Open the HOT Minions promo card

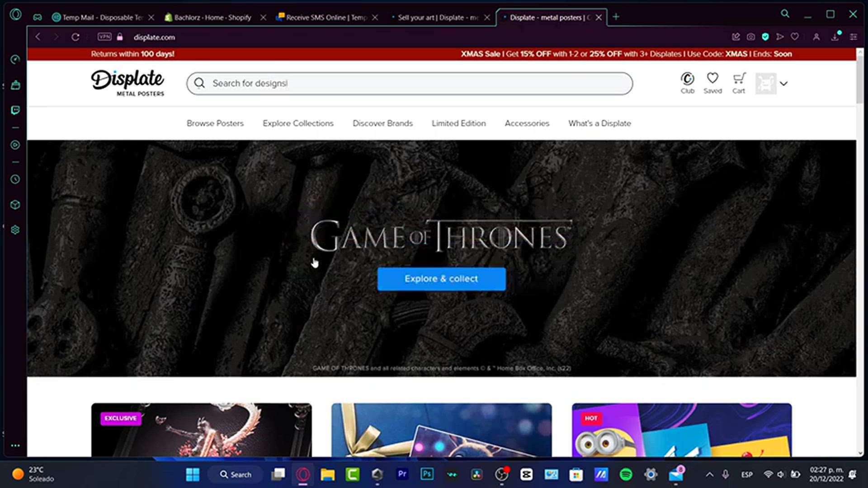coord(682,430)
